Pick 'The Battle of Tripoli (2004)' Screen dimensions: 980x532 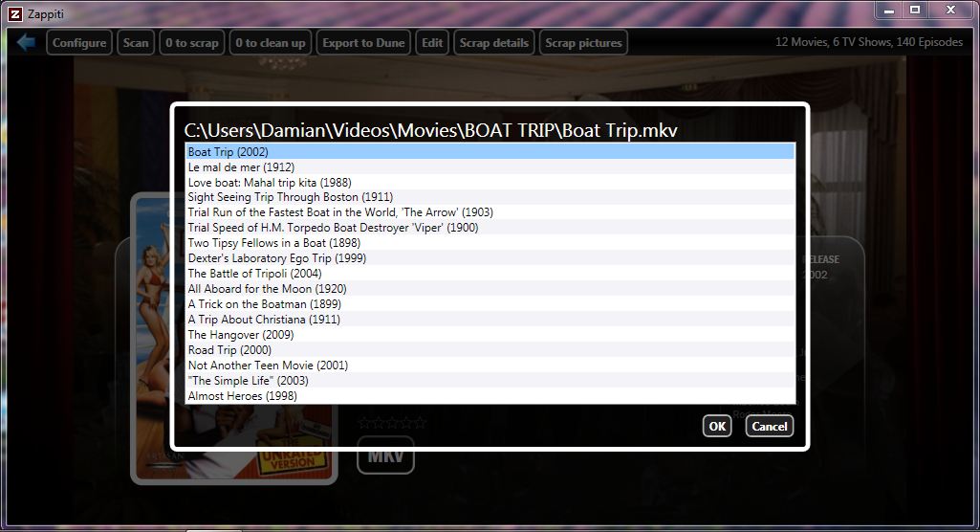click(490, 274)
